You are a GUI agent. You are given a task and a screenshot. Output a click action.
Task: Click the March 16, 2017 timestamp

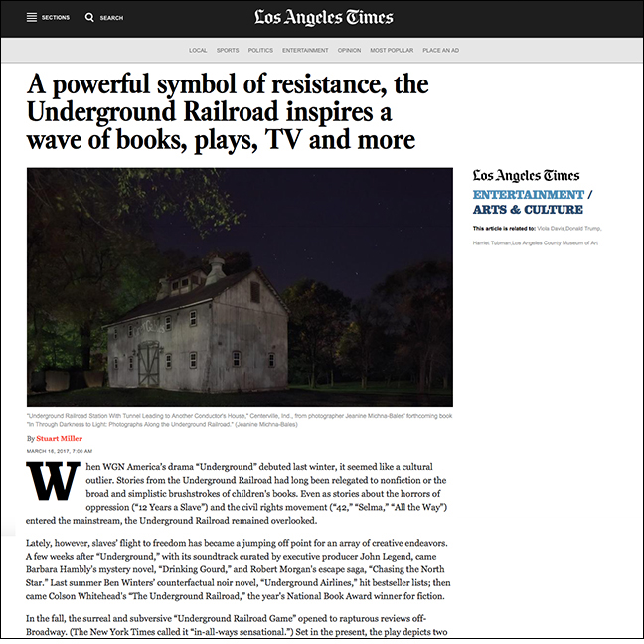60,451
